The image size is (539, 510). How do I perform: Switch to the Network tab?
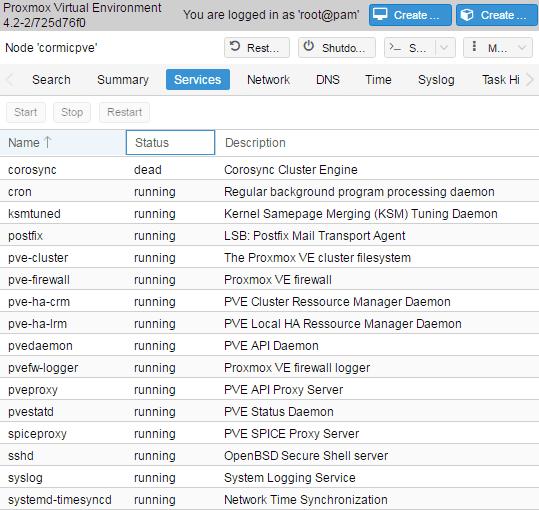pyautogui.click(x=268, y=80)
